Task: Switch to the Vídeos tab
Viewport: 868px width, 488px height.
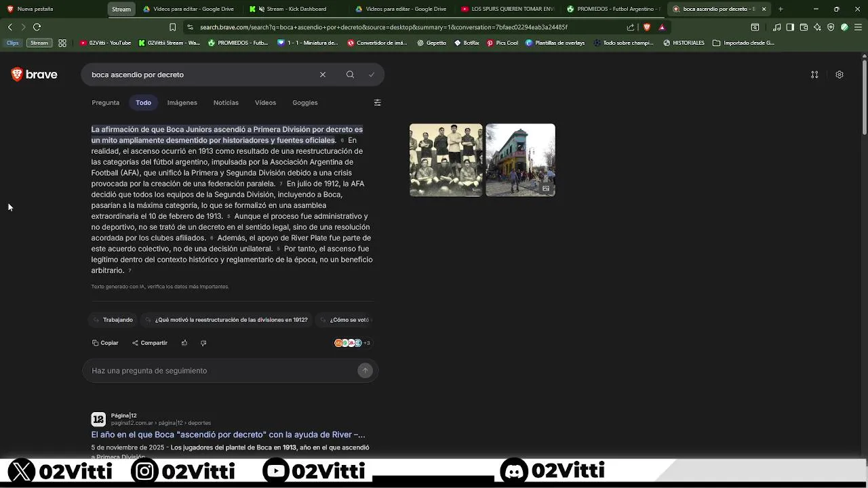Action: point(265,102)
